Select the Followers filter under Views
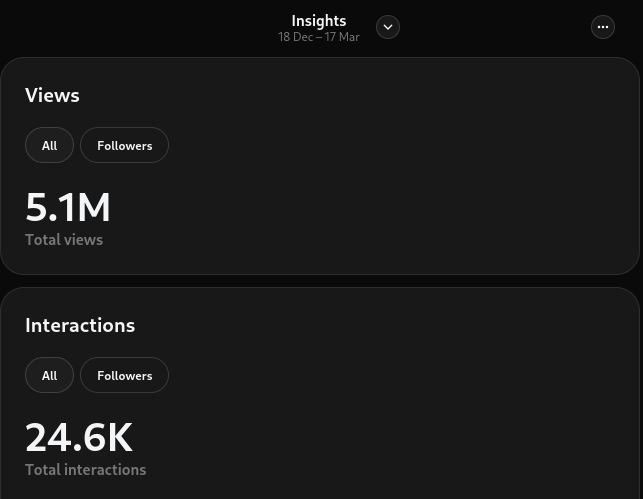This screenshot has height=499, width=643. coord(124,145)
